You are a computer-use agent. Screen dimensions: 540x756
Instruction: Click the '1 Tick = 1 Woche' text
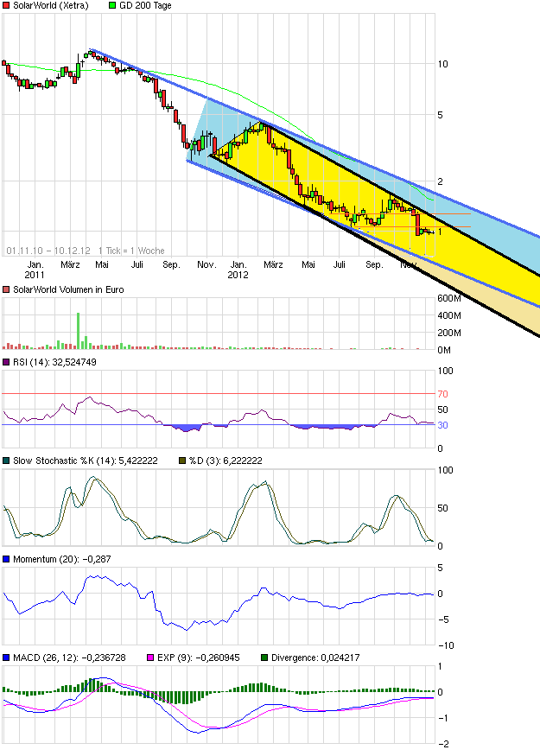pyautogui.click(x=131, y=251)
